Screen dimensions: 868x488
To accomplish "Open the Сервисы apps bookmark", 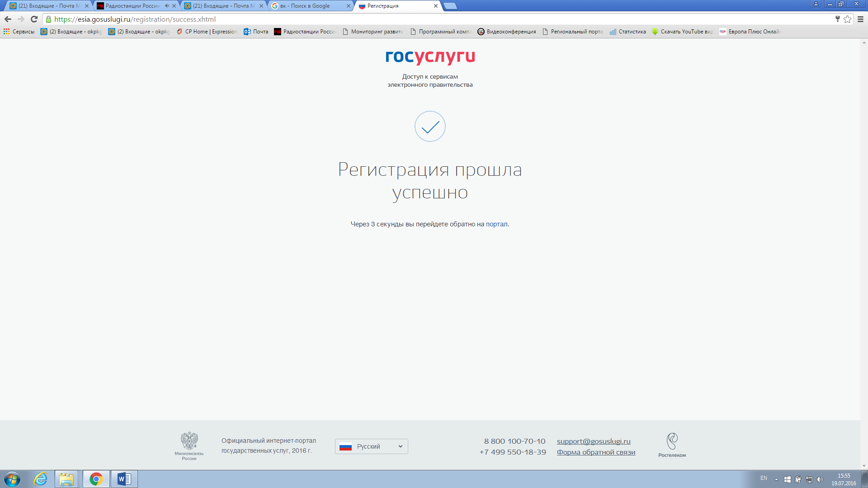I will [x=19, y=32].
